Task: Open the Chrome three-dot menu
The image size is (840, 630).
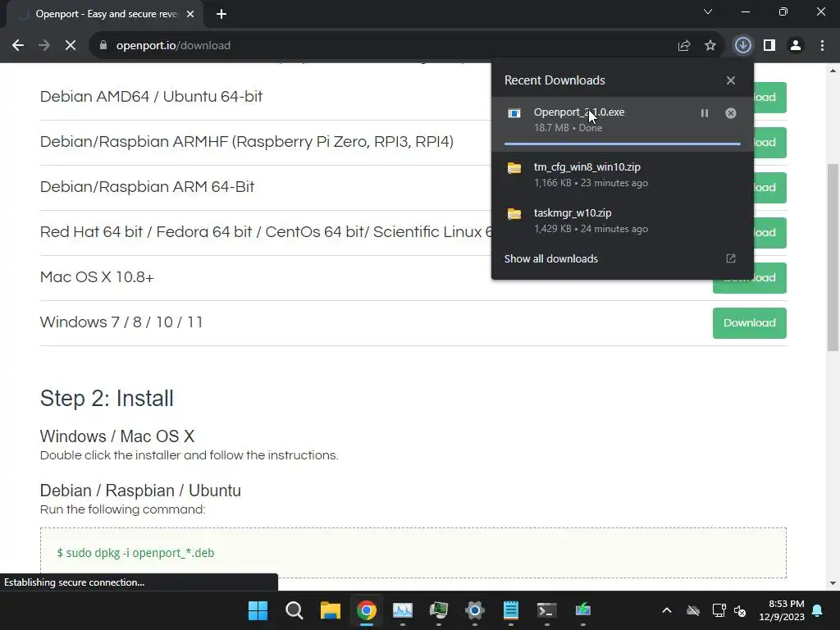Action: tap(822, 46)
